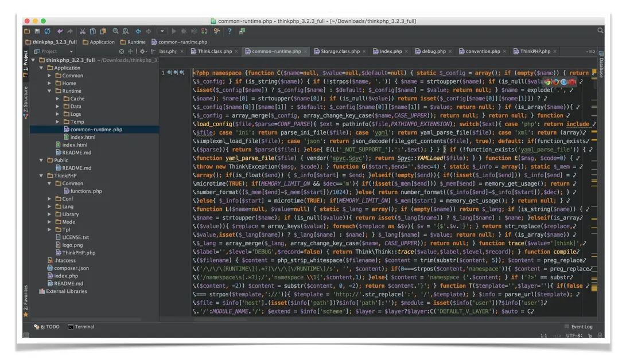Switch to index.php editor tab

pyautogui.click(x=391, y=52)
